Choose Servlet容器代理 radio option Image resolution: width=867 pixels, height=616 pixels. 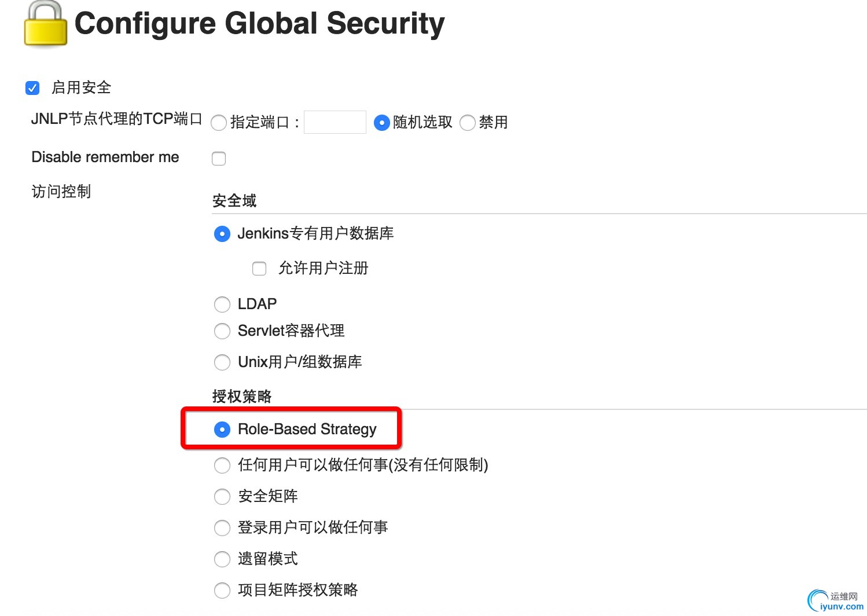click(222, 331)
